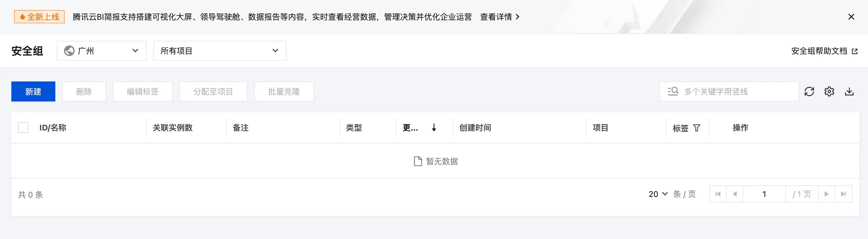Open the filter icon next to 标签 column

pyautogui.click(x=697, y=128)
